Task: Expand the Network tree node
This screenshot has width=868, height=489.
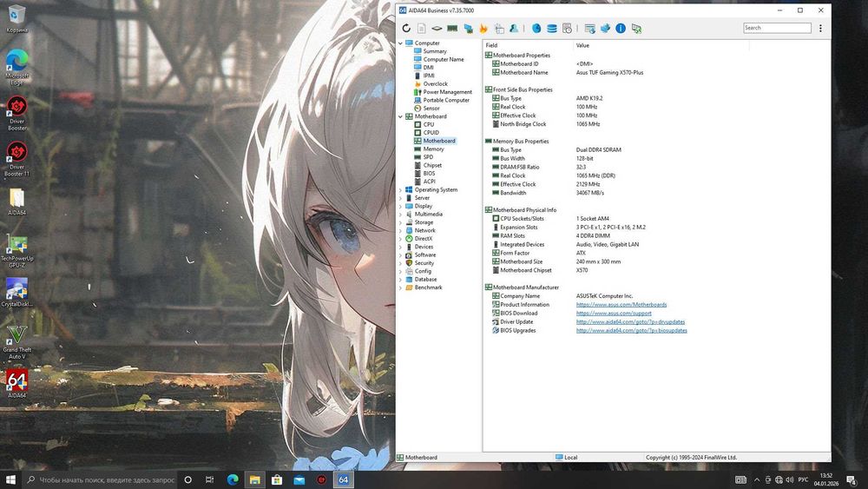Action: pos(400,230)
